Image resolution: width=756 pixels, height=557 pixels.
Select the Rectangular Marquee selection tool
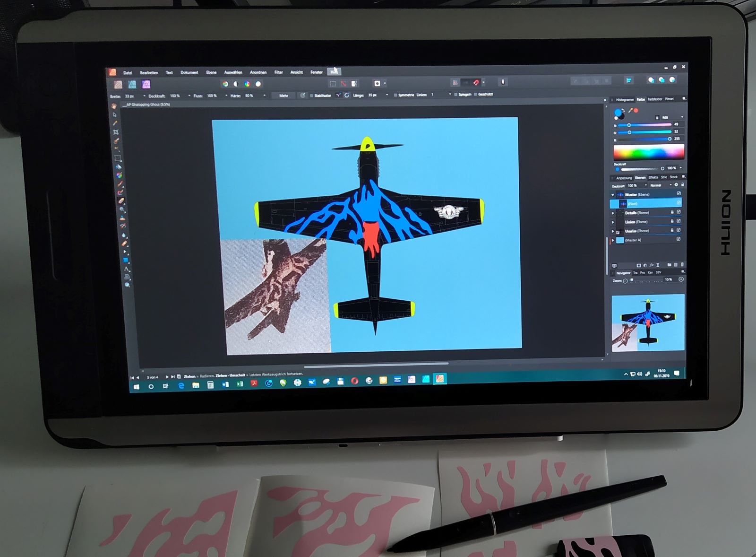[118, 158]
